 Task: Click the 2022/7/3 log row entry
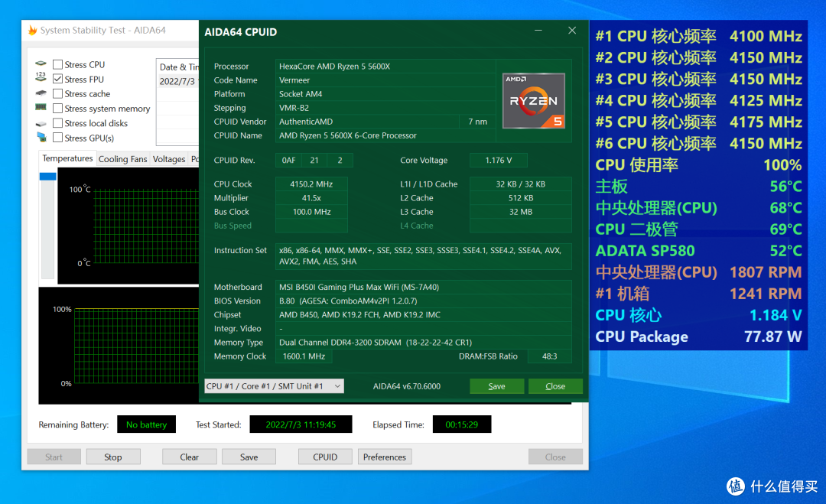pyautogui.click(x=178, y=81)
